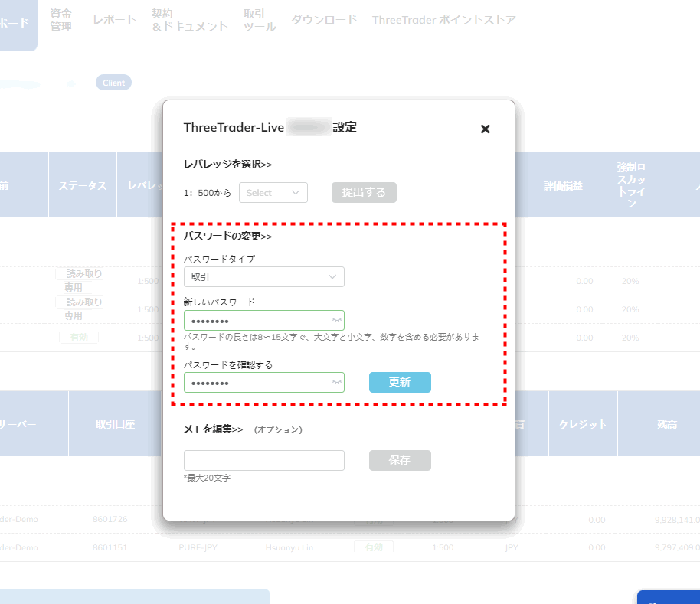Click the 取引口座 column header
Screen dimensions: 700x604
tap(115, 424)
